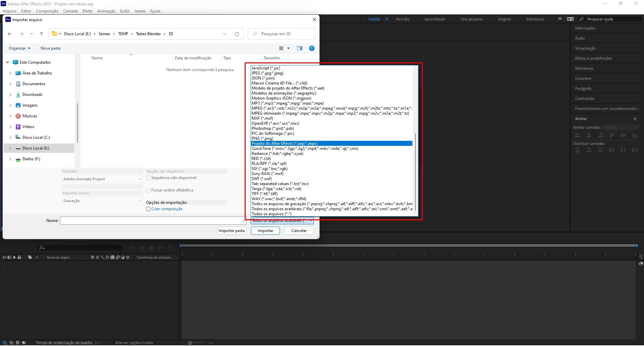Open the Alinhar panel hamburger menu

635,119
